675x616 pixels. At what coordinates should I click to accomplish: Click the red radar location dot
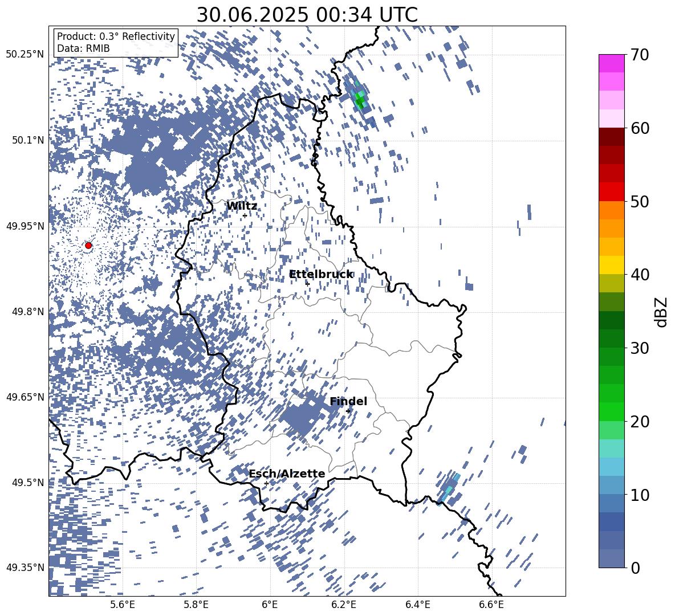[88, 246]
